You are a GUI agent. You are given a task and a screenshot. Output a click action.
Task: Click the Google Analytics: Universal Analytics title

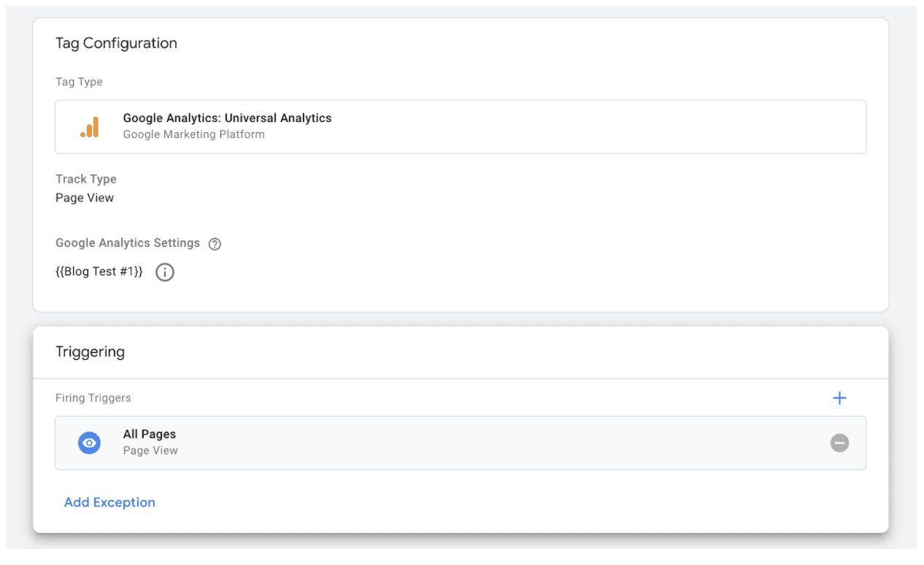click(227, 118)
